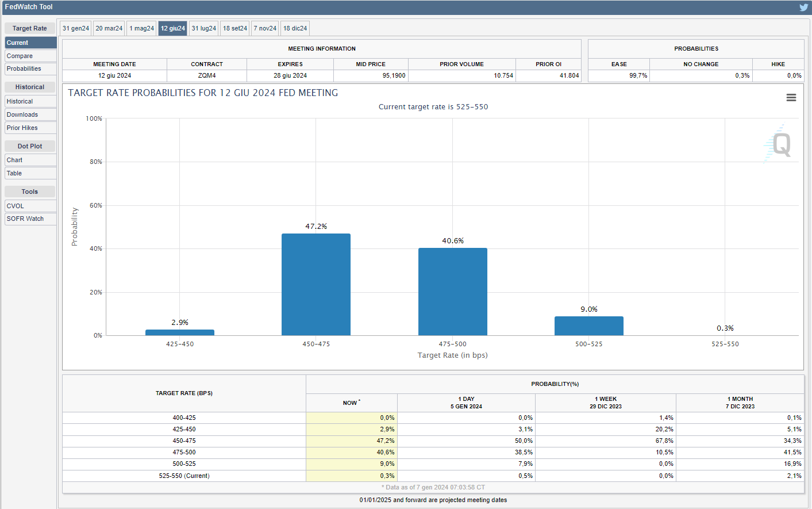The image size is (812, 509).
Task: Select the 31 gen24 meeting tab
Action: 76,28
